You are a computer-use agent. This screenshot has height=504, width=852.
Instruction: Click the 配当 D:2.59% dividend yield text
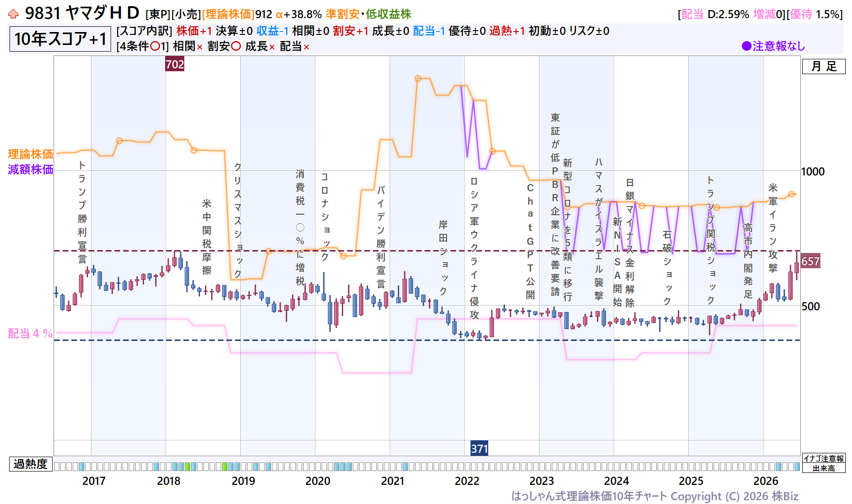(x=715, y=14)
